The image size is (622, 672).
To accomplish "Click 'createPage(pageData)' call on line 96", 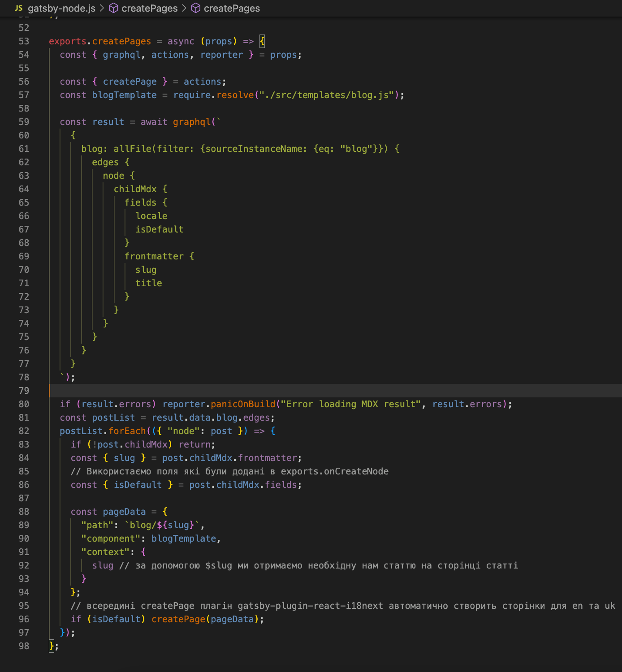I will (x=205, y=619).
